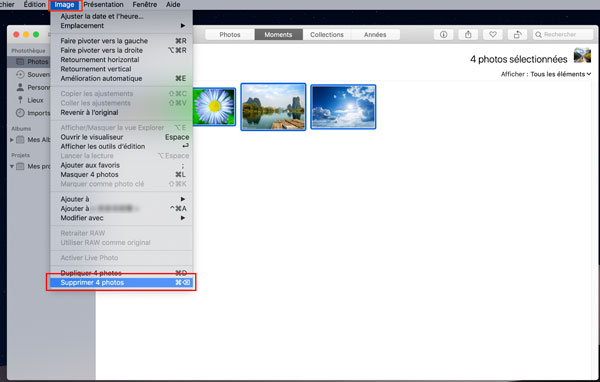Click the yellow minimize window button
Viewport: 600px width, 382px height.
point(26,34)
